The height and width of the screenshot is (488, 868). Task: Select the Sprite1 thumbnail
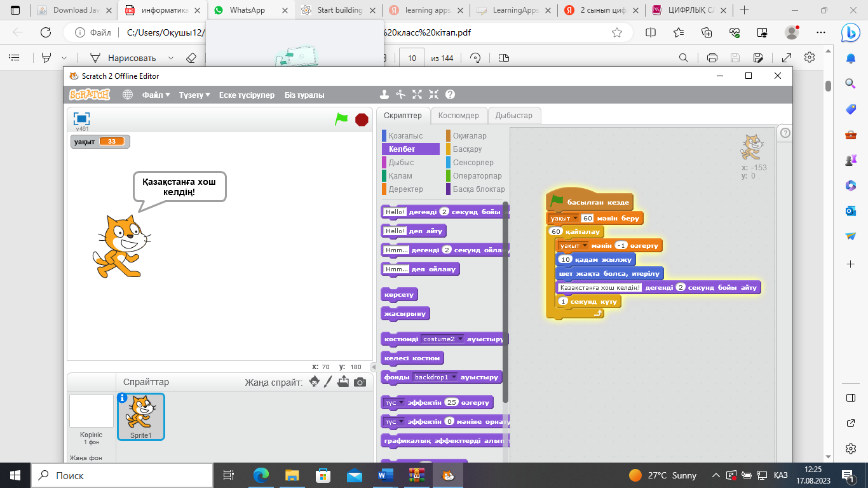click(141, 417)
